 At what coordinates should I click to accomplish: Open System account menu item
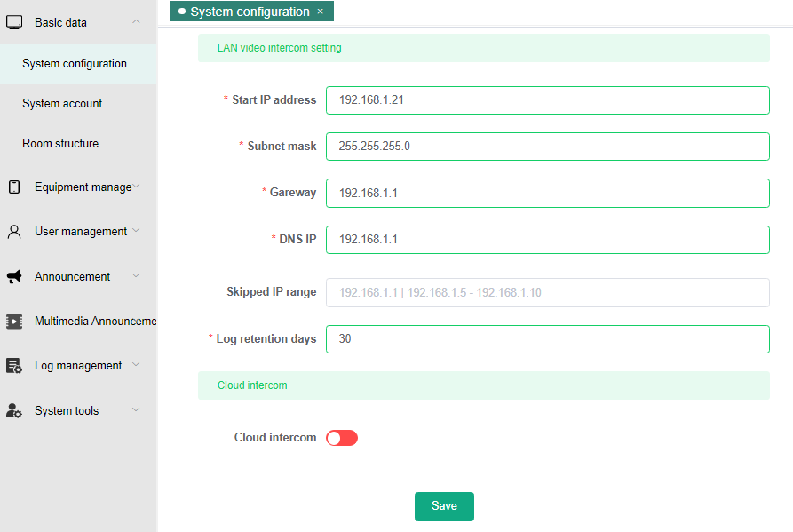click(x=78, y=104)
